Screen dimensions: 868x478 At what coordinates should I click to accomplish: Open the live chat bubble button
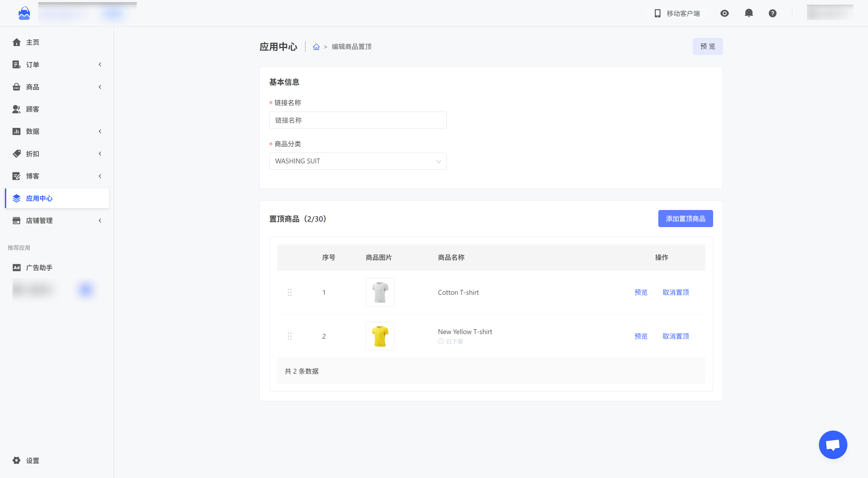click(833, 444)
